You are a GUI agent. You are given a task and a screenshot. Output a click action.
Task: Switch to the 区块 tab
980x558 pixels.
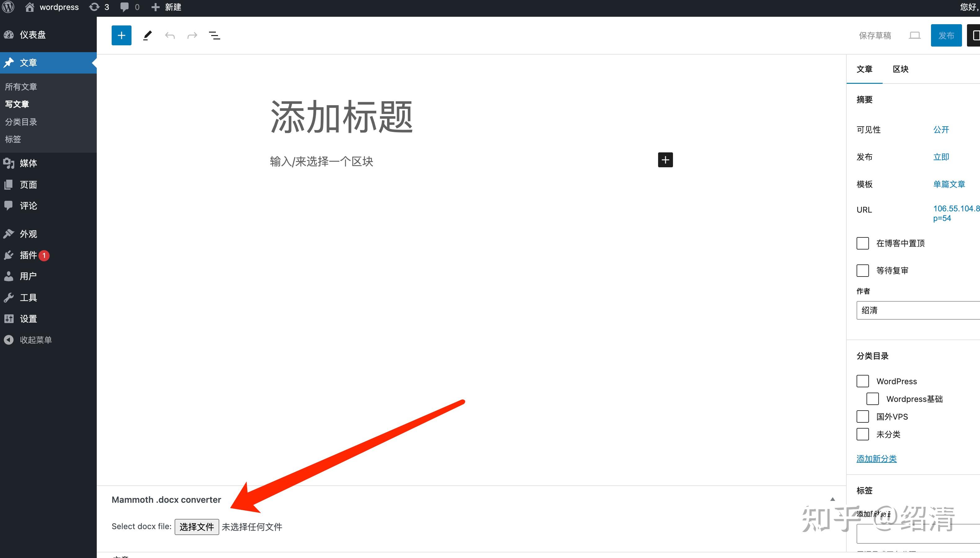point(901,70)
